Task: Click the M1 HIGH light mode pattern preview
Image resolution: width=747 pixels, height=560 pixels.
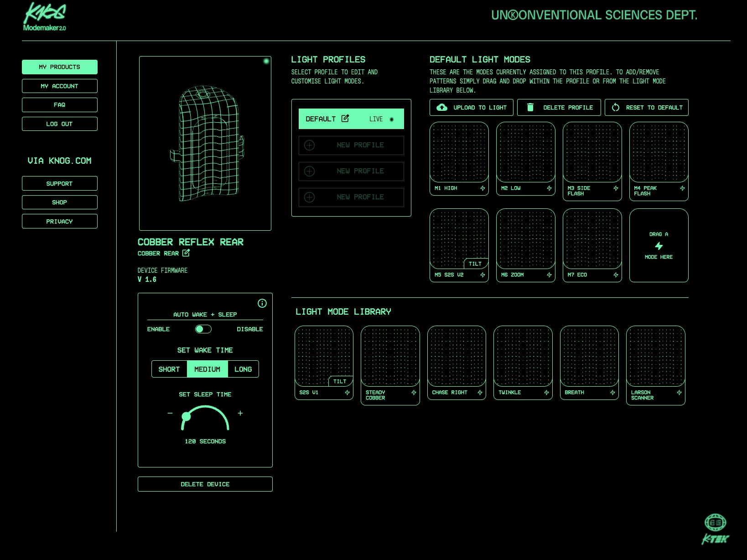Action: tap(459, 152)
